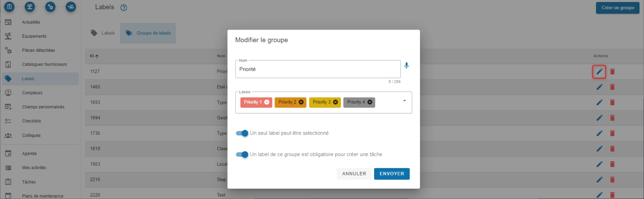Click the Compteurs gauge icon in sidebar
644x199 pixels.
tap(8, 93)
